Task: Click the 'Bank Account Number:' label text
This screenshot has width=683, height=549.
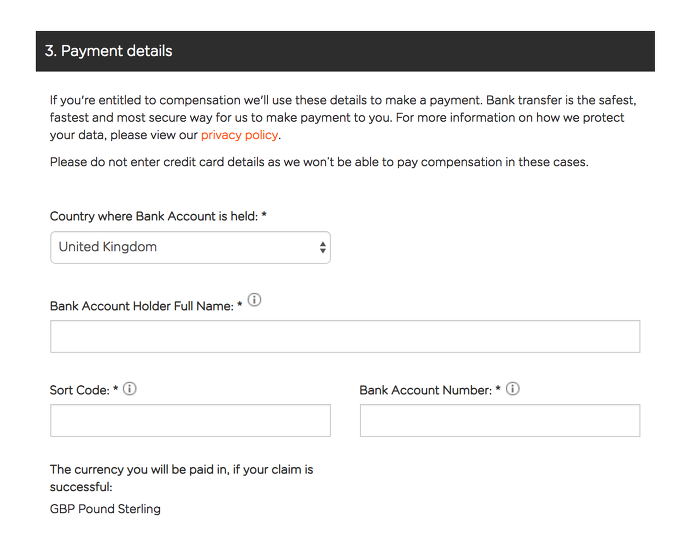Action: [x=426, y=390]
